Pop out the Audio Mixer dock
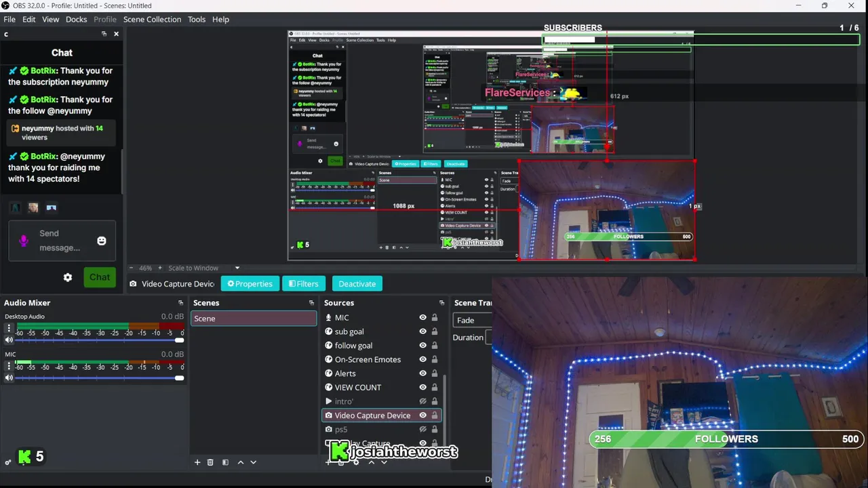This screenshot has height=488, width=868. pyautogui.click(x=180, y=303)
